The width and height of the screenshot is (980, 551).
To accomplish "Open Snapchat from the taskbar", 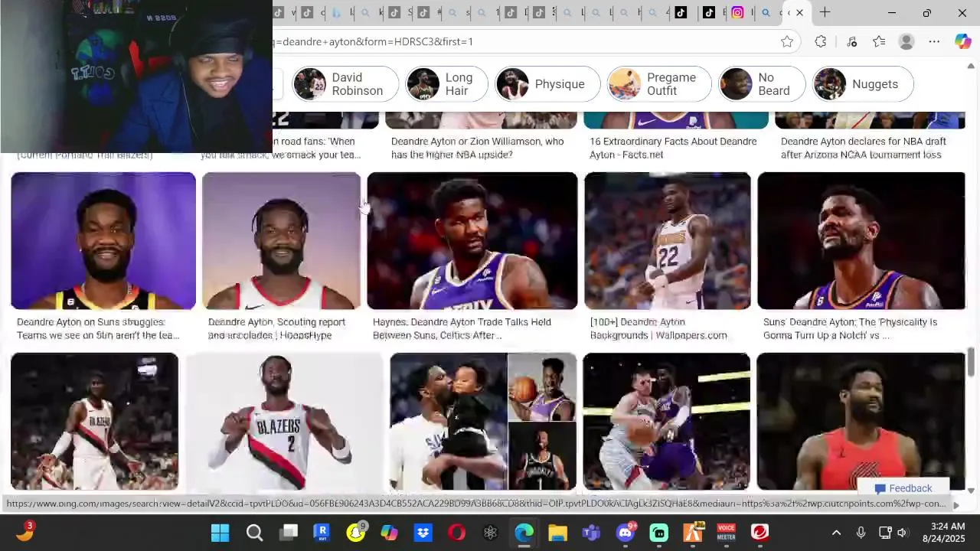I will [355, 533].
